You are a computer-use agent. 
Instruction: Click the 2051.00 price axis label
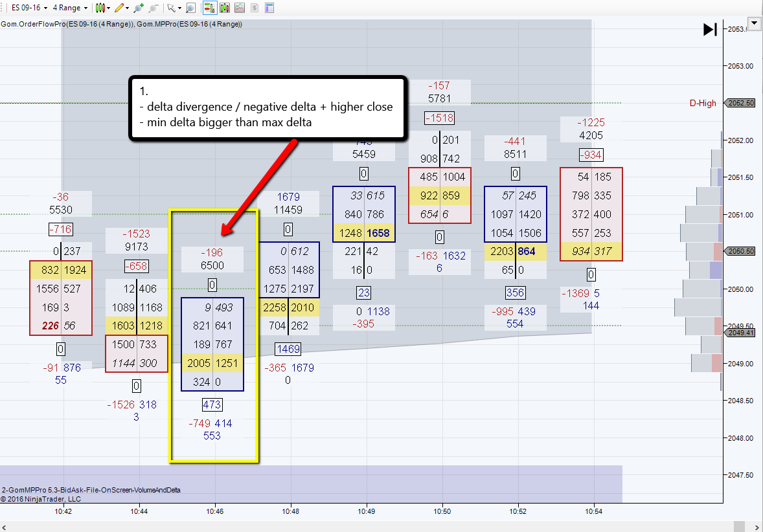click(740, 215)
